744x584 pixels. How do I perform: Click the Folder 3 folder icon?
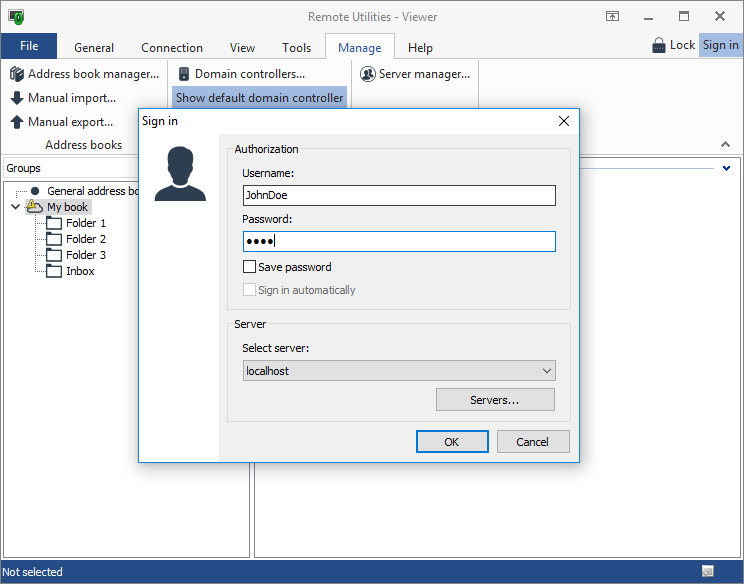pos(54,255)
